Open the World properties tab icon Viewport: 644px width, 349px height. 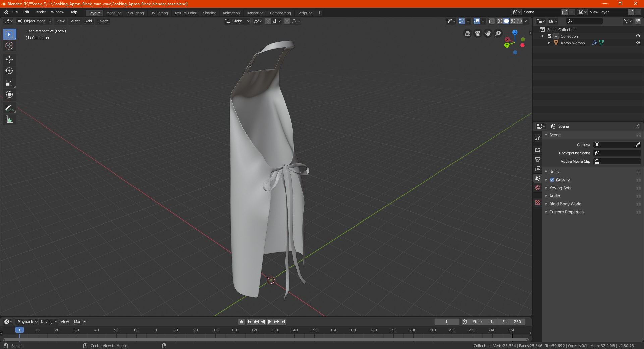(x=538, y=188)
